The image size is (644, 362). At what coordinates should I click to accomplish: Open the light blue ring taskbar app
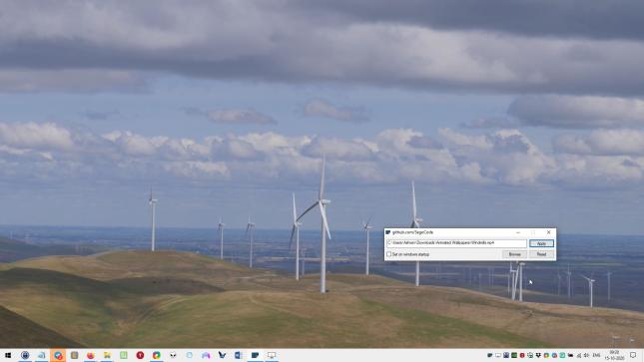pos(190,355)
